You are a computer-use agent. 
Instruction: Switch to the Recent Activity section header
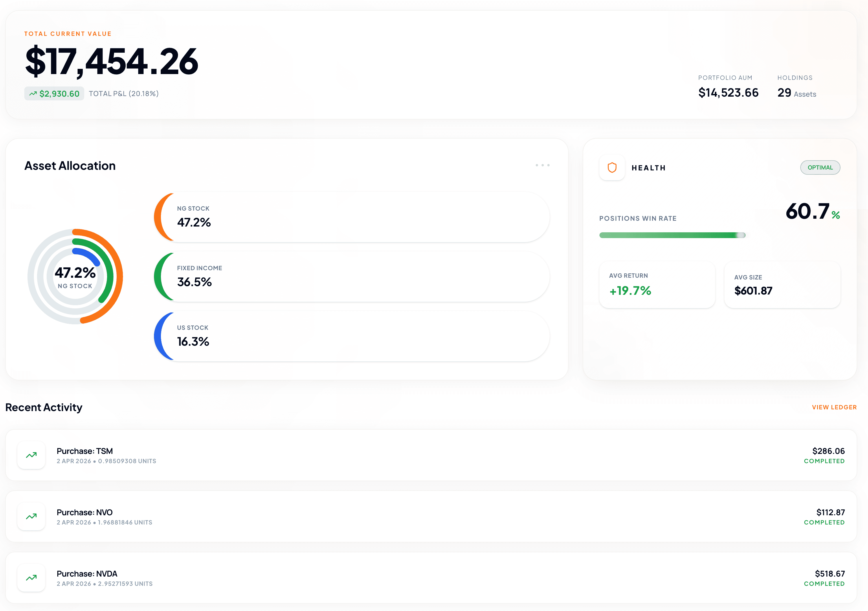click(44, 407)
